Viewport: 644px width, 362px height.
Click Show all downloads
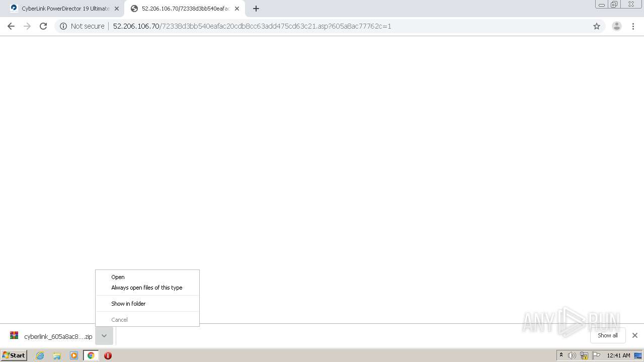click(608, 335)
